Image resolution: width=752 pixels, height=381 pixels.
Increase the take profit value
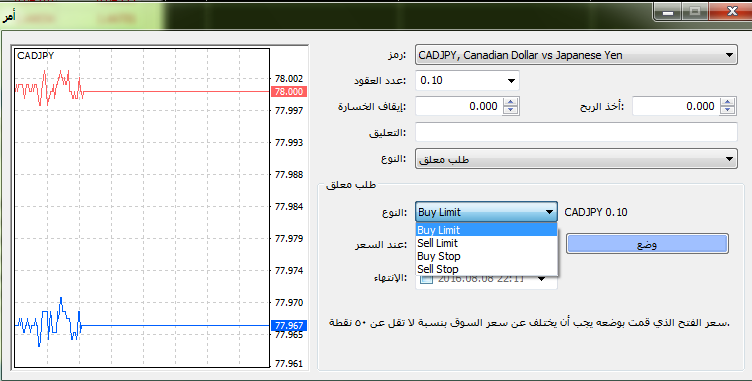[x=728, y=102]
